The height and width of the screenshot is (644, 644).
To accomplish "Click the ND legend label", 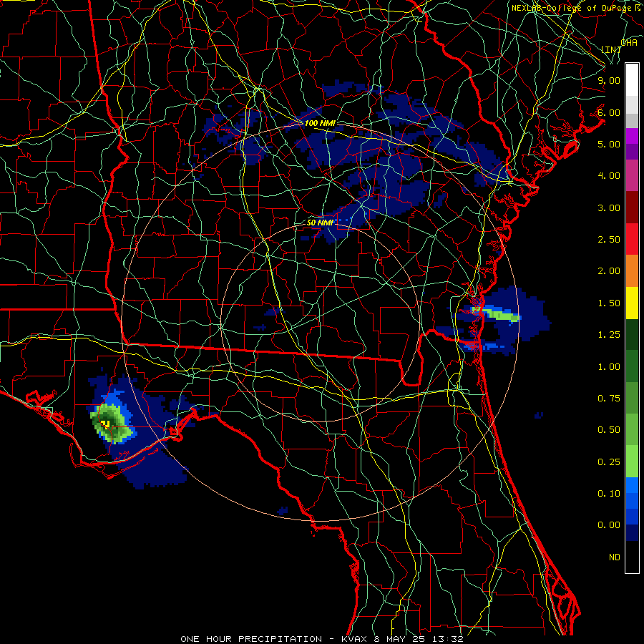I will (x=615, y=557).
